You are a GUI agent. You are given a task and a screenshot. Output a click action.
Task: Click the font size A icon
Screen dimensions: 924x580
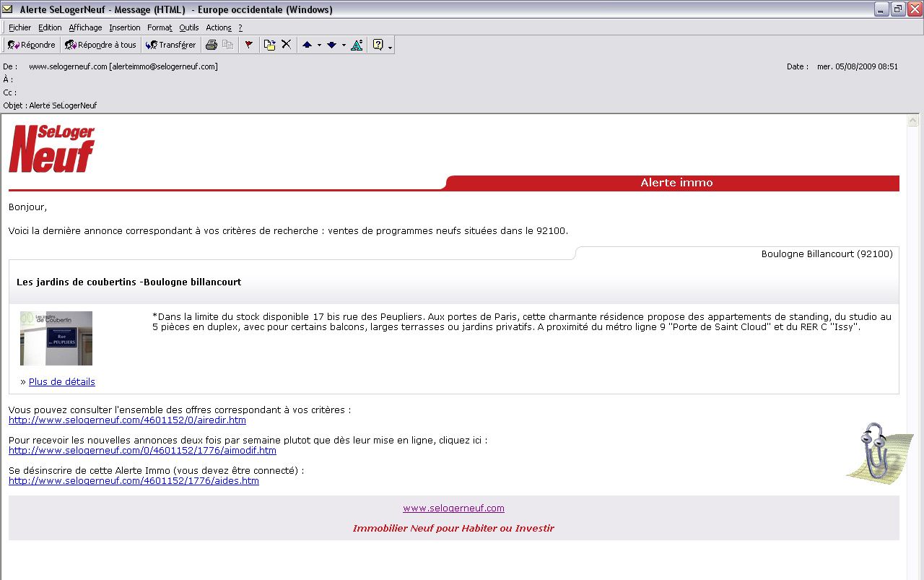(x=357, y=45)
